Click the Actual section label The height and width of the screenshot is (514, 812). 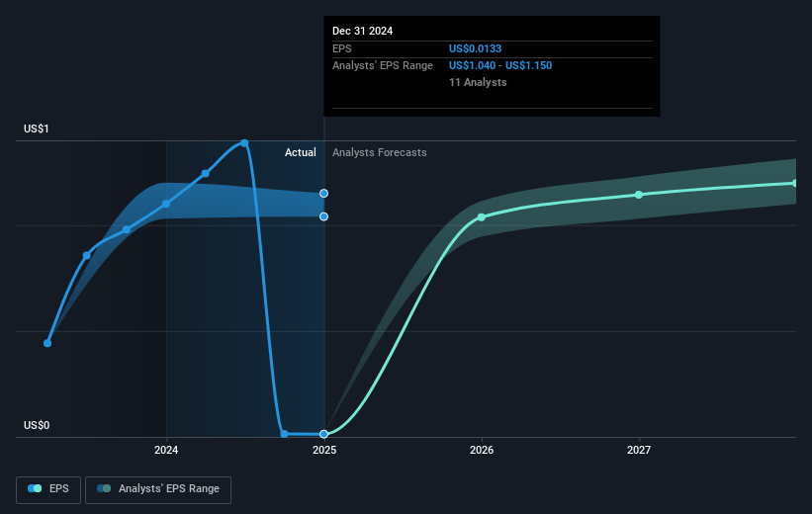(x=301, y=152)
